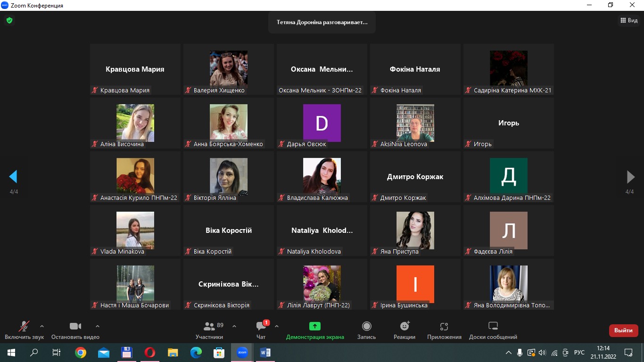Click the red Выйти leave button
The height and width of the screenshot is (362, 644).
click(x=623, y=330)
